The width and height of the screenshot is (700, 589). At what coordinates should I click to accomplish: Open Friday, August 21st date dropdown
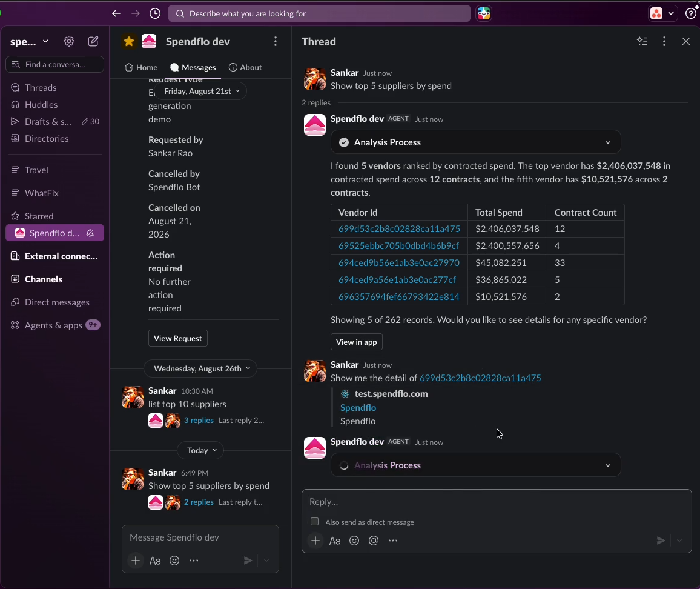[x=202, y=91]
